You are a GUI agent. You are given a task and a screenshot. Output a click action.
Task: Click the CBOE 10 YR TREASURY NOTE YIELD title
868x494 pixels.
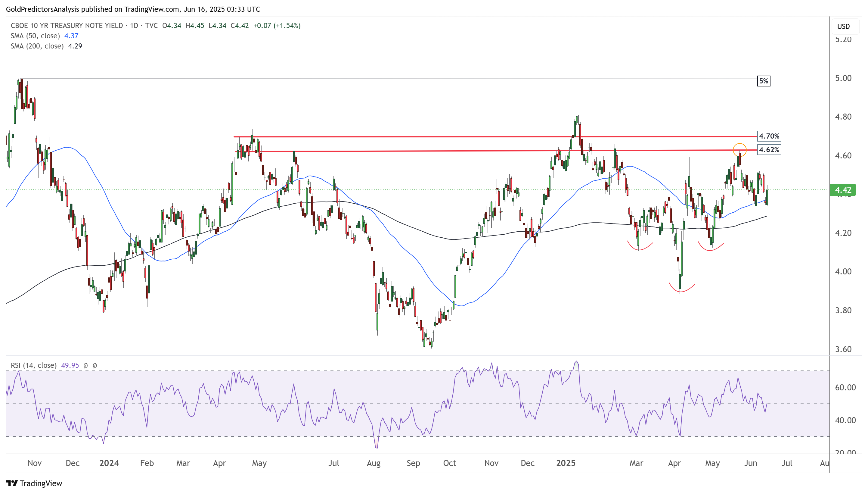67,26
